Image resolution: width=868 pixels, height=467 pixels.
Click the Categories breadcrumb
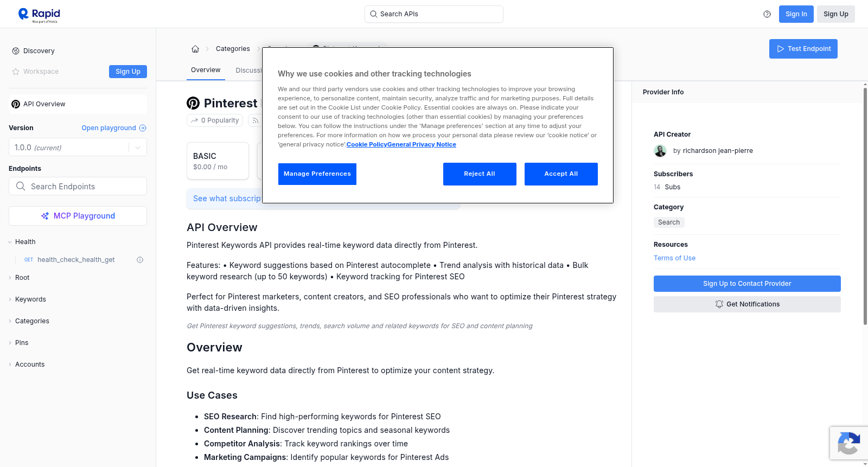(x=233, y=49)
